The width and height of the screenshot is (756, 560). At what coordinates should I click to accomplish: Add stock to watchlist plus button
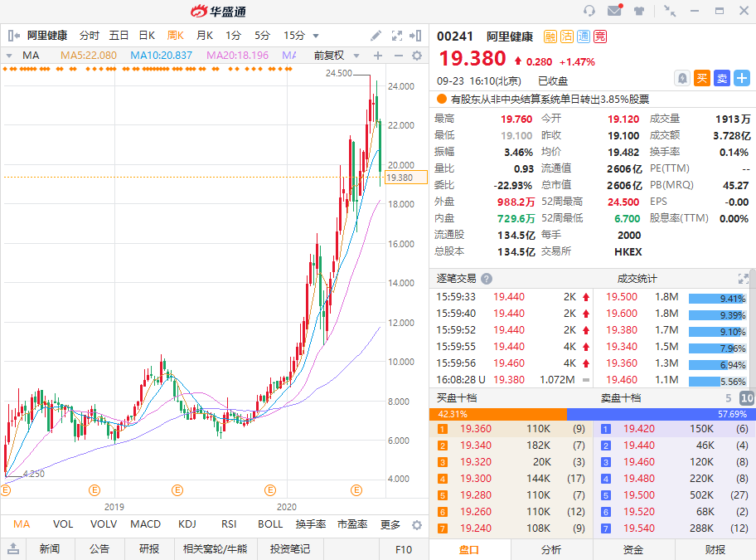[x=742, y=78]
